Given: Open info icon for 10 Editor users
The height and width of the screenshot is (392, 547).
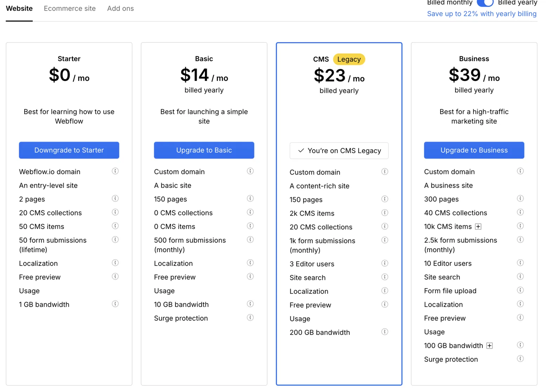Looking at the screenshot, I should (520, 263).
